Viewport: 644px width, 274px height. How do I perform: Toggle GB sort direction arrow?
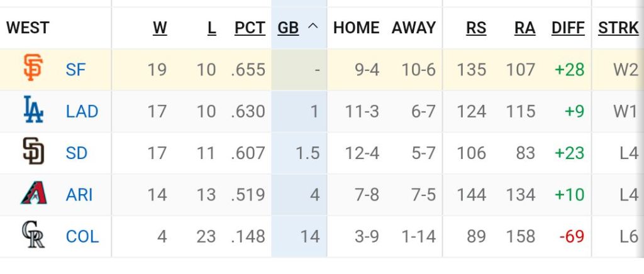point(313,28)
